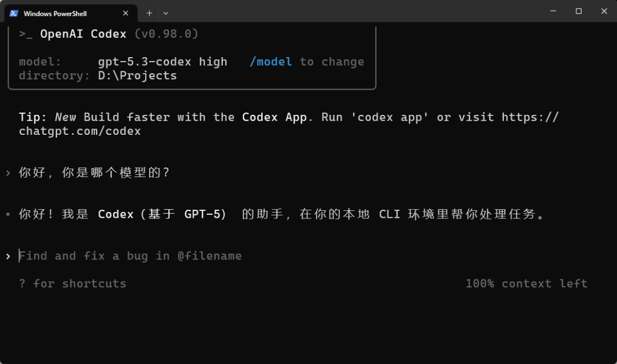Select the Windows PowerShell tab

[x=71, y=13]
